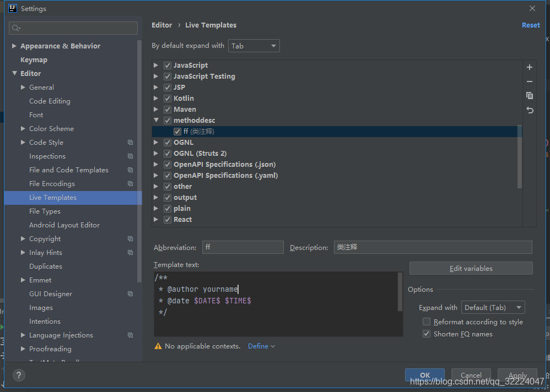Open the Duplicates settings page
Image resolution: width=550 pixels, height=392 pixels.
[x=46, y=266]
